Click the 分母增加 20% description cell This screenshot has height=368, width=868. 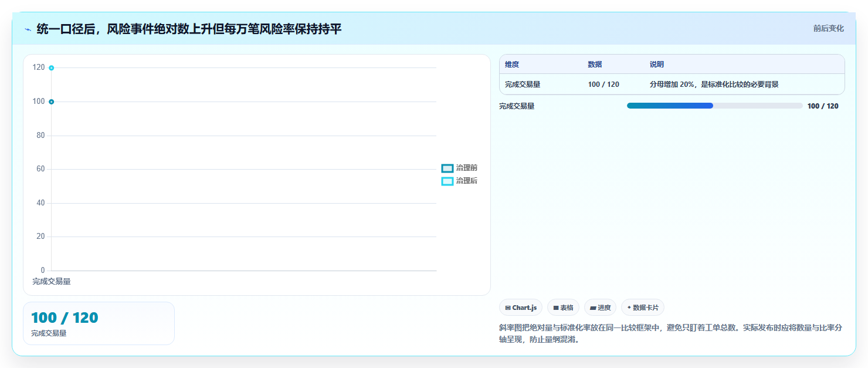tap(714, 85)
